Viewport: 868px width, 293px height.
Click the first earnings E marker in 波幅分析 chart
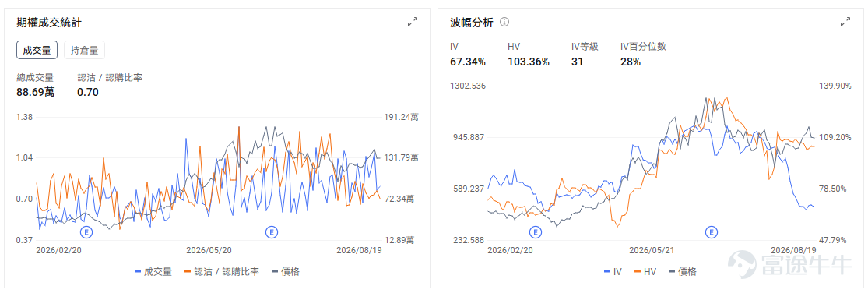[535, 231]
